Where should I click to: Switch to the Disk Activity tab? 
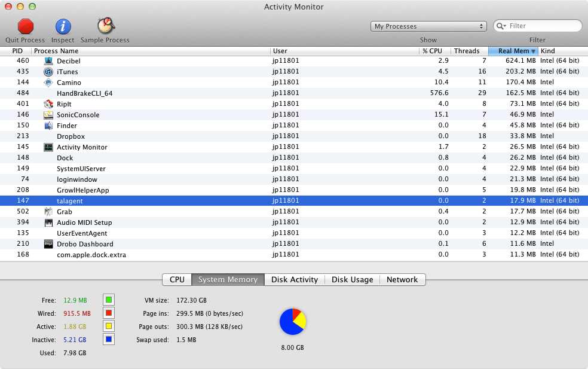pos(295,279)
